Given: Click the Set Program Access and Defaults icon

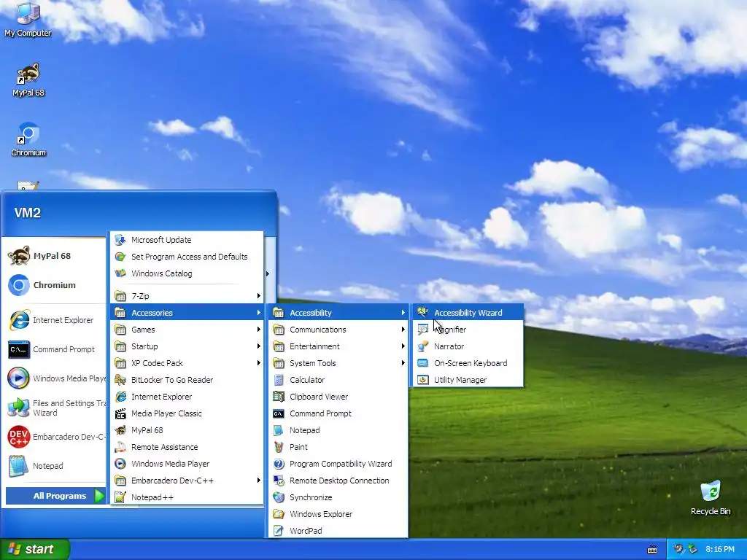Looking at the screenshot, I should [x=120, y=257].
